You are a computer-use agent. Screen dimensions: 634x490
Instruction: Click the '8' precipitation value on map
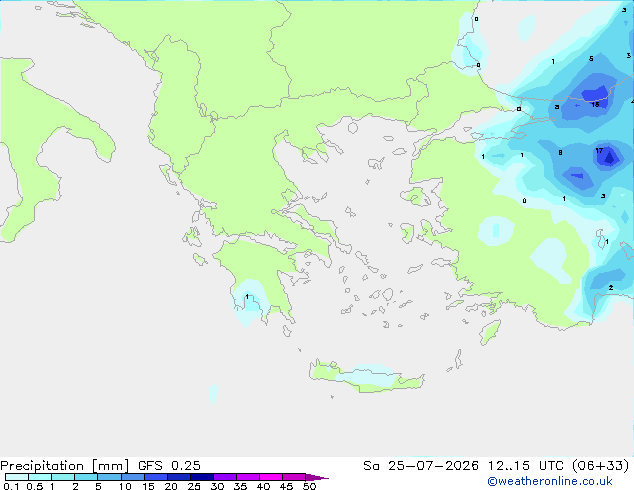click(x=560, y=152)
